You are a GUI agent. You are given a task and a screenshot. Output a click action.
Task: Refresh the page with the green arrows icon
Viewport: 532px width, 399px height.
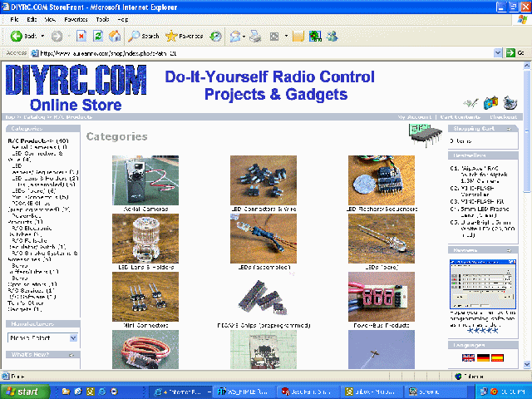click(x=98, y=36)
